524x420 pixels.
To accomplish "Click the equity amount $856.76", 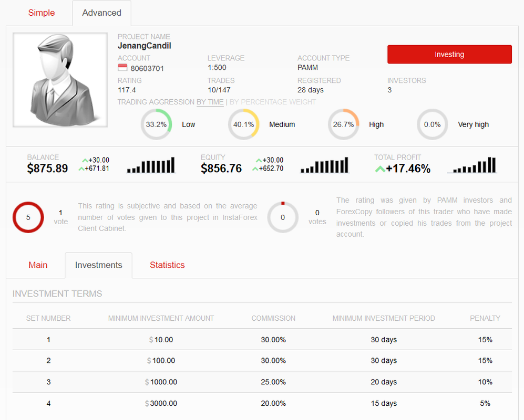I will coord(221,169).
